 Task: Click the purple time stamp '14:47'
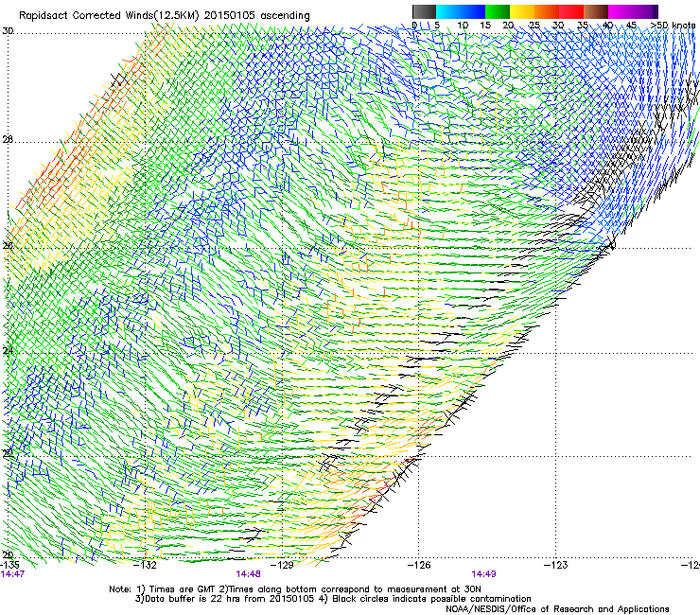point(12,574)
